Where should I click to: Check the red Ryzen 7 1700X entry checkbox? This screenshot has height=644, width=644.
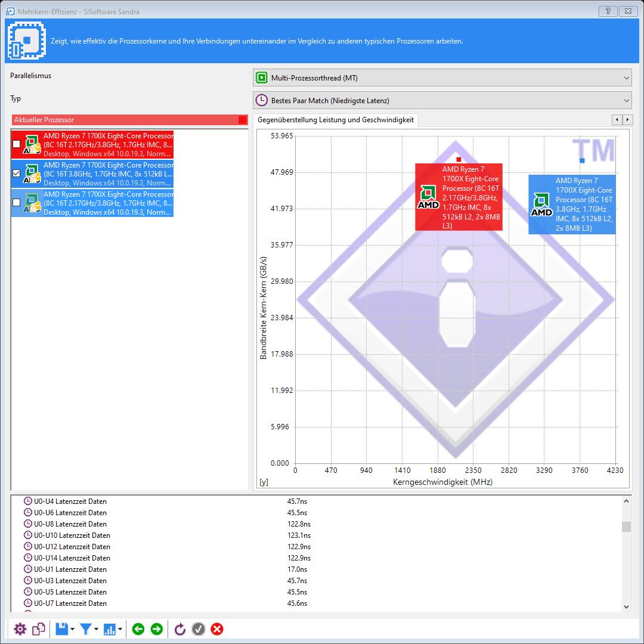(17, 144)
